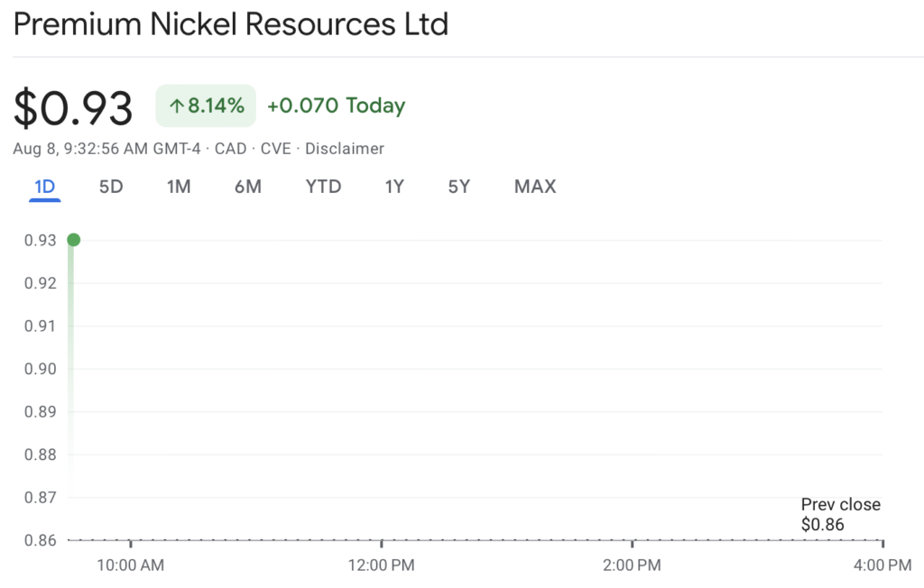Select the 1D time range tab
This screenshot has width=924, height=588.
click(x=45, y=187)
